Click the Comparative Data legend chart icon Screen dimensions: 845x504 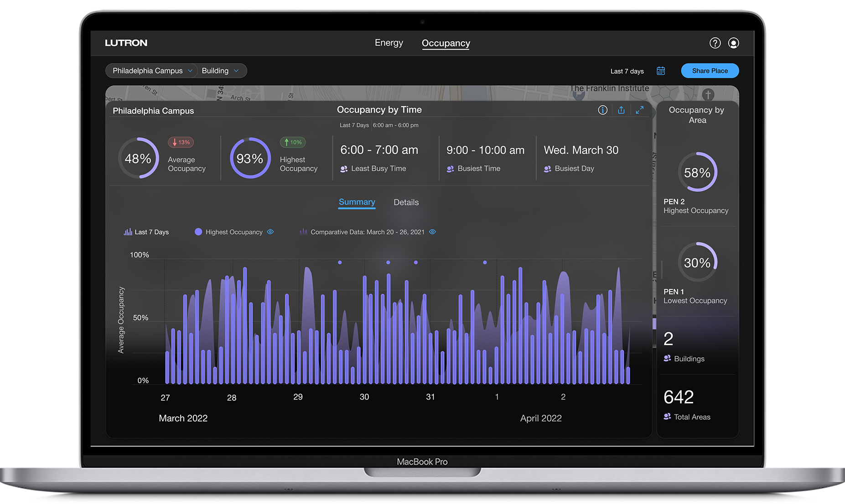[303, 231]
